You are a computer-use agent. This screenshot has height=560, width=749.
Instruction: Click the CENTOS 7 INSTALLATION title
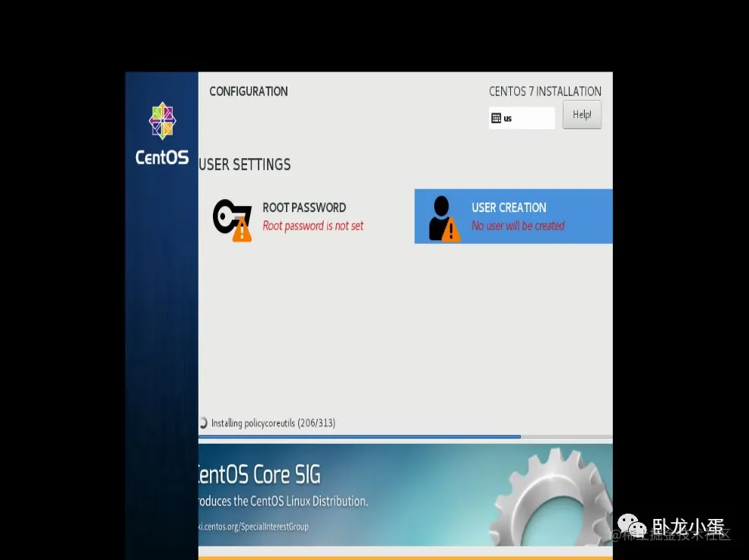pos(544,91)
